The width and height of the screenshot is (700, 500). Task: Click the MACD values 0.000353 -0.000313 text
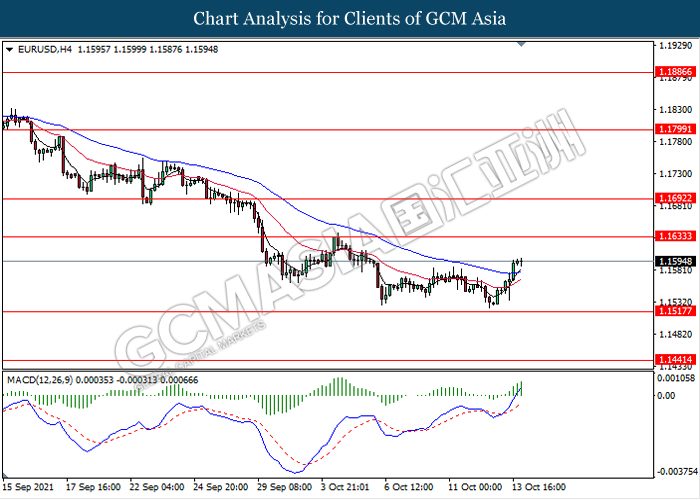(117, 380)
